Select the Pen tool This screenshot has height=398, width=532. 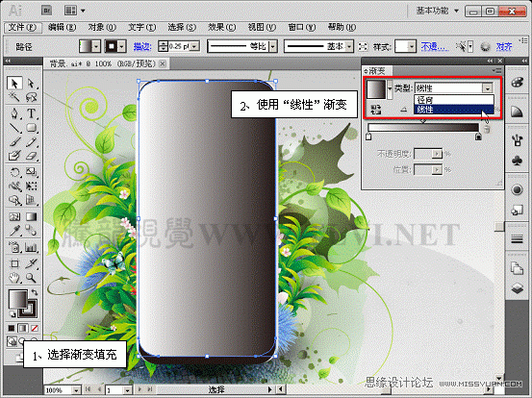[14, 113]
